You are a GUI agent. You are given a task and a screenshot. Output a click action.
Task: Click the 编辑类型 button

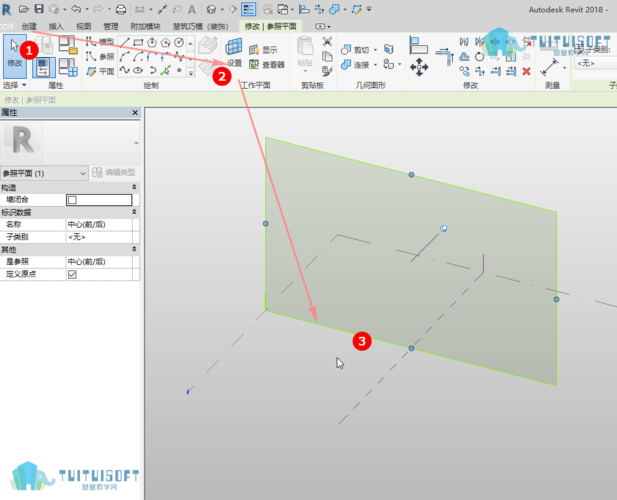coord(113,174)
